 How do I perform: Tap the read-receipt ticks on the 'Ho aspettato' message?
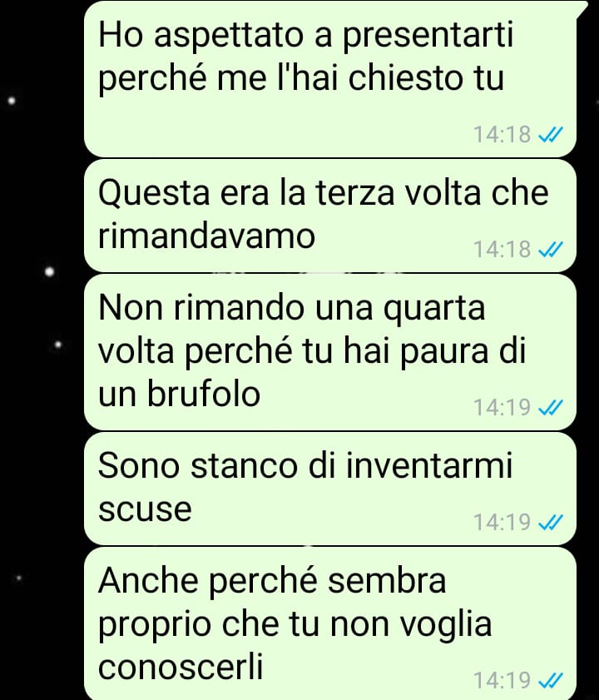pyautogui.click(x=551, y=134)
